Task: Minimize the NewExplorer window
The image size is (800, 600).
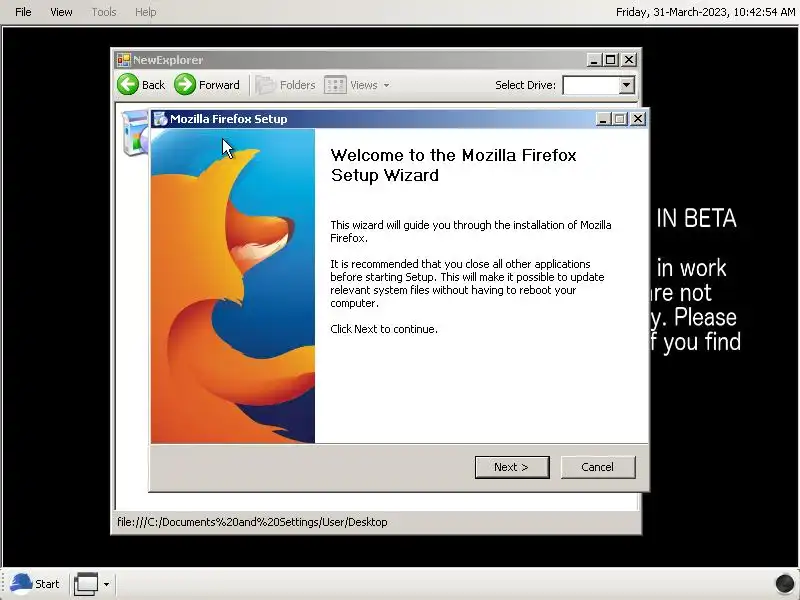Action: pos(593,60)
